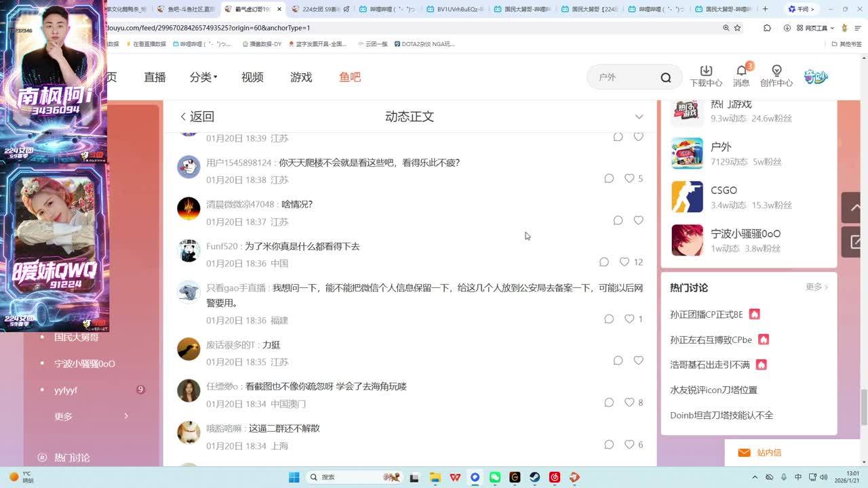
Task: Click the search magnifier icon in header
Action: click(x=665, y=77)
